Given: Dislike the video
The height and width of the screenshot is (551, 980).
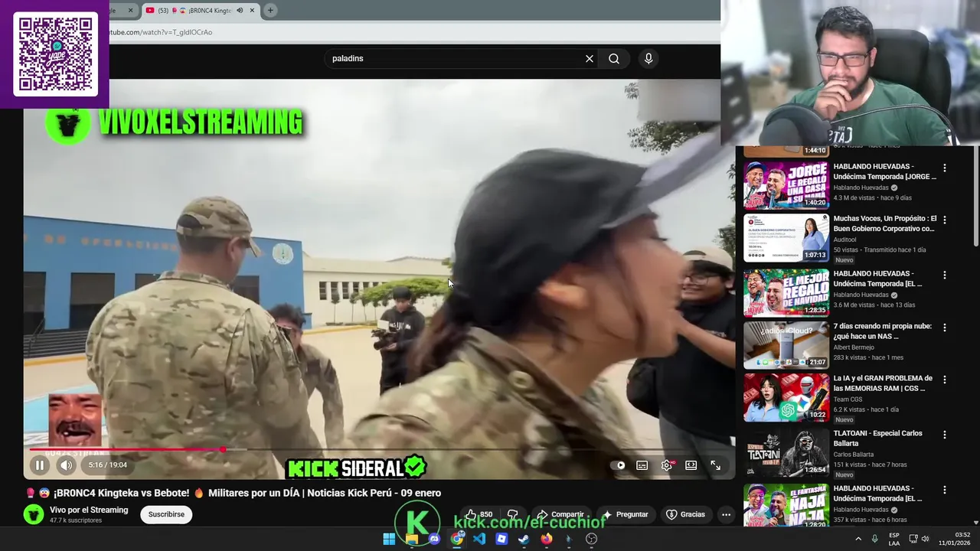Looking at the screenshot, I should tap(513, 514).
